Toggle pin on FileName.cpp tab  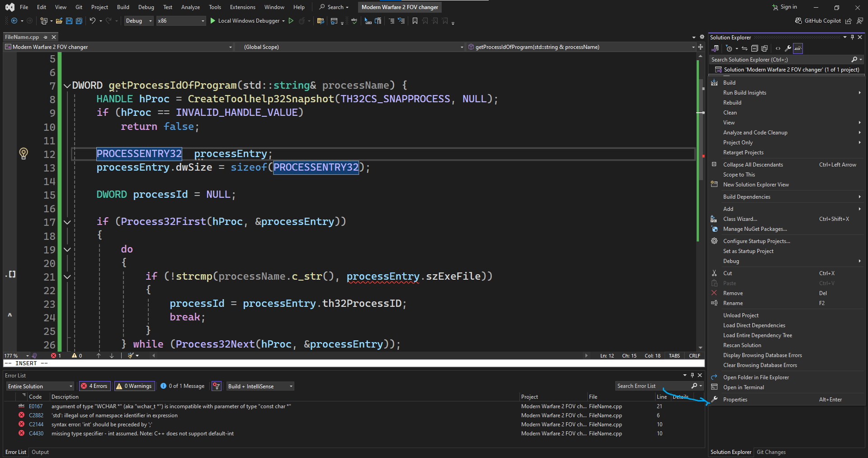coord(46,37)
